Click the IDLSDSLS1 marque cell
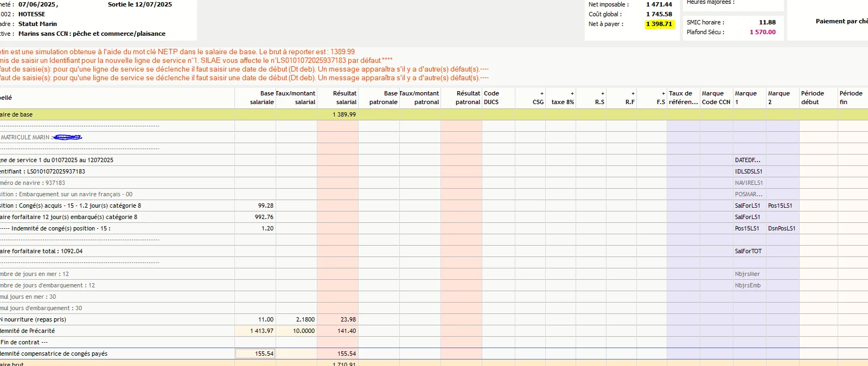Screen dimensions: 868x366 (x=750, y=171)
